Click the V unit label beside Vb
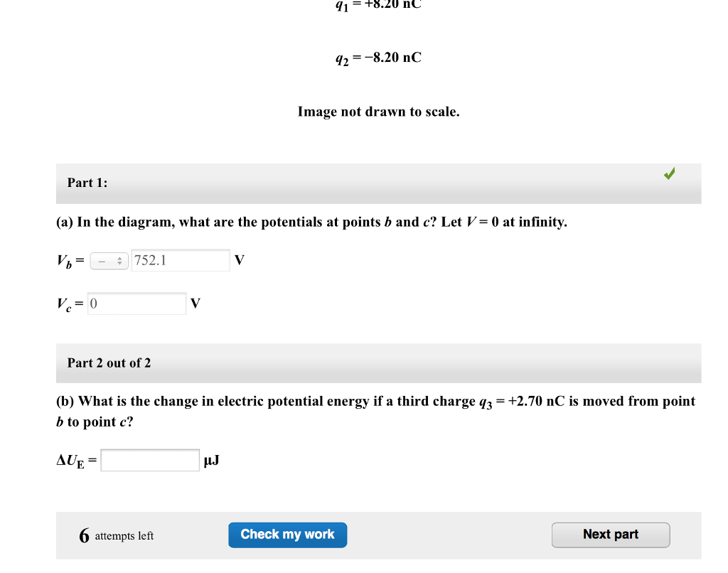The image size is (728, 573). 239,260
